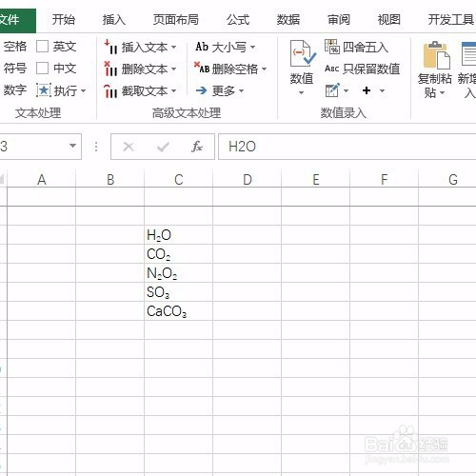The image size is (476, 476).
Task: Click the 四舍五入 label
Action: (x=366, y=48)
